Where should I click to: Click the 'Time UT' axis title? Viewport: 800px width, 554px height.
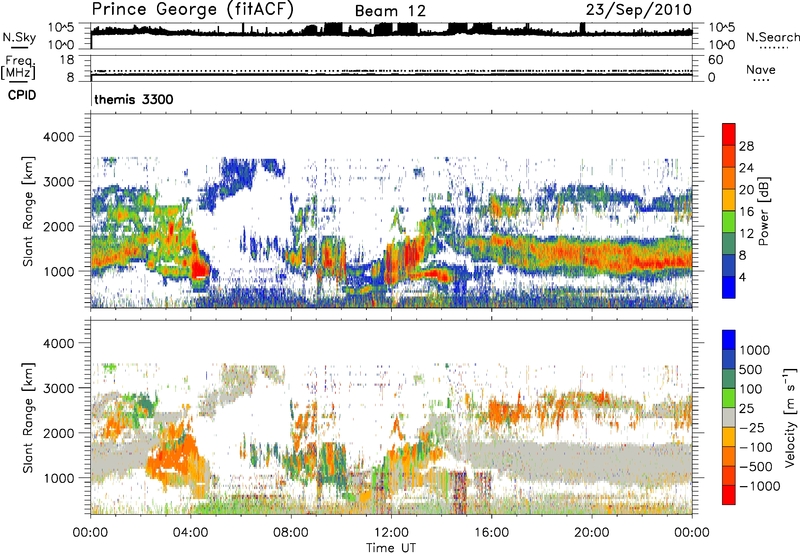click(x=391, y=548)
